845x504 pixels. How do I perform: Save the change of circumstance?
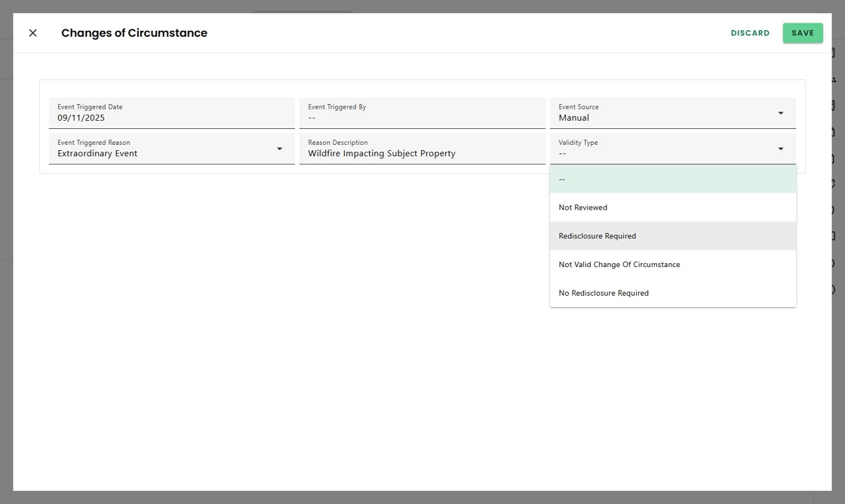(802, 33)
